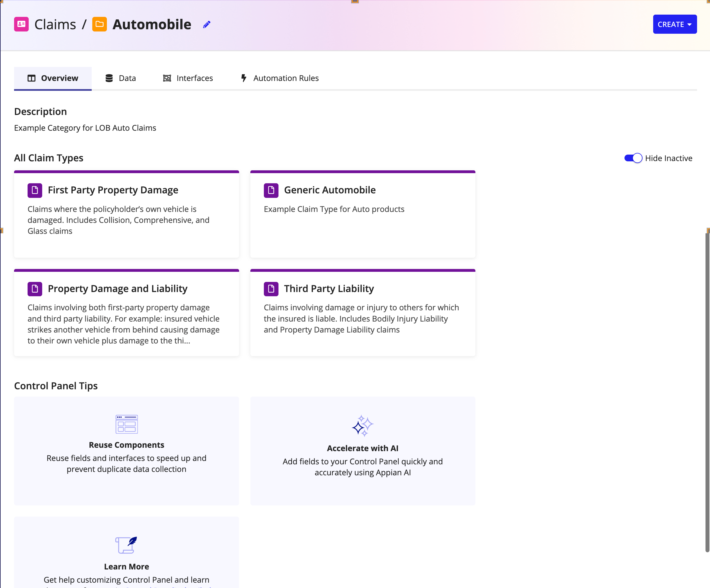Click the description under Property Damage and Liability

point(123,324)
